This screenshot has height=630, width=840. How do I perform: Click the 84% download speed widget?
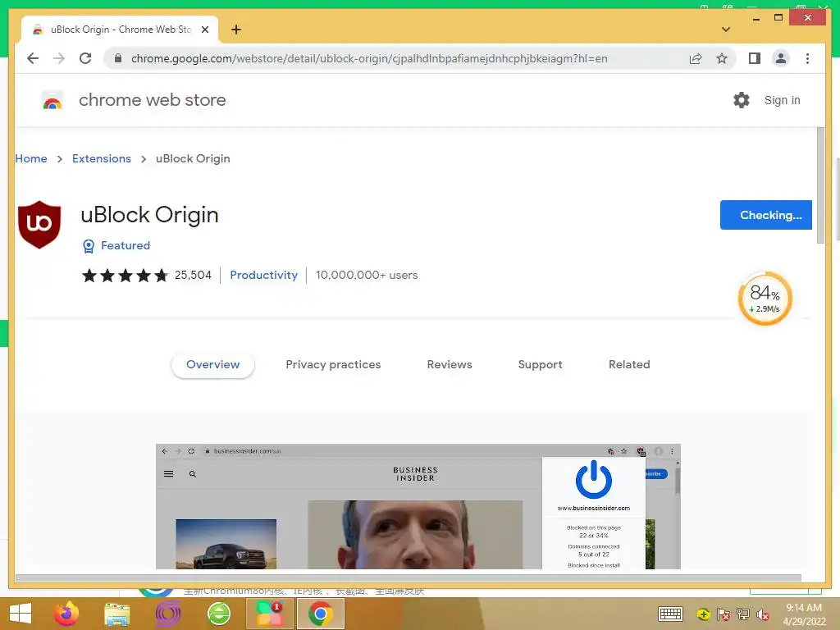765,299
